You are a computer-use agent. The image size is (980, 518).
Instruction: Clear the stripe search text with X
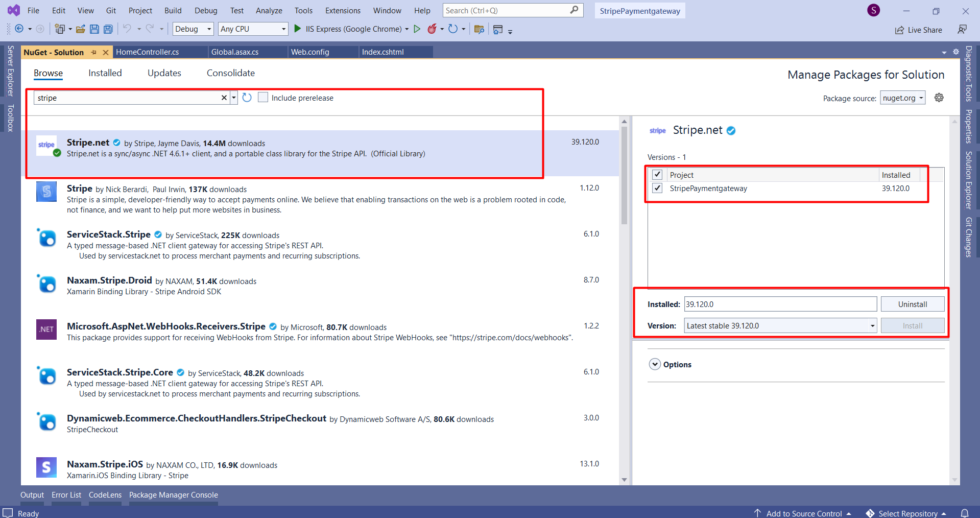tap(224, 98)
